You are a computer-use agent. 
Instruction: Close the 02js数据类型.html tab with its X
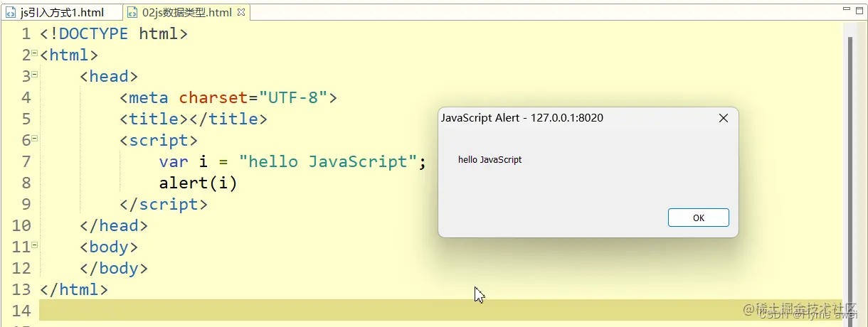(240, 12)
